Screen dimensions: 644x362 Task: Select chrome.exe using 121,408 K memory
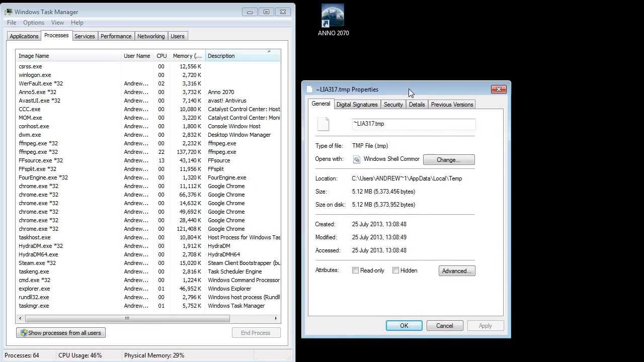pyautogui.click(x=148, y=229)
